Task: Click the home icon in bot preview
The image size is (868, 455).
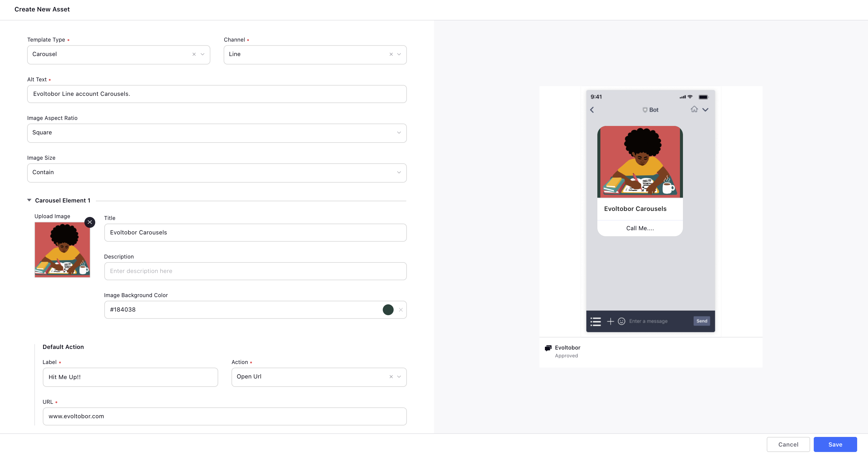Action: coord(694,109)
